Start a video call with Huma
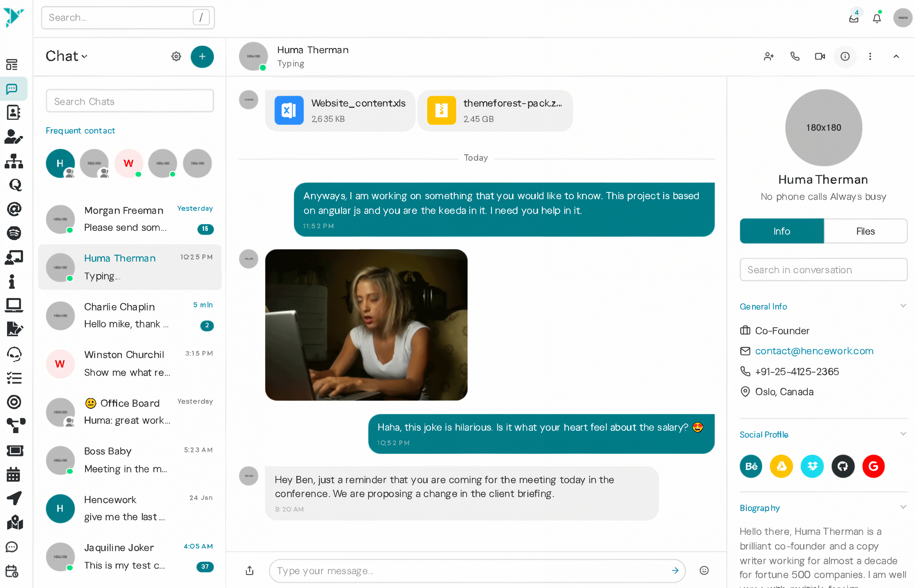Screen dimensions: 915x588 click(x=819, y=57)
